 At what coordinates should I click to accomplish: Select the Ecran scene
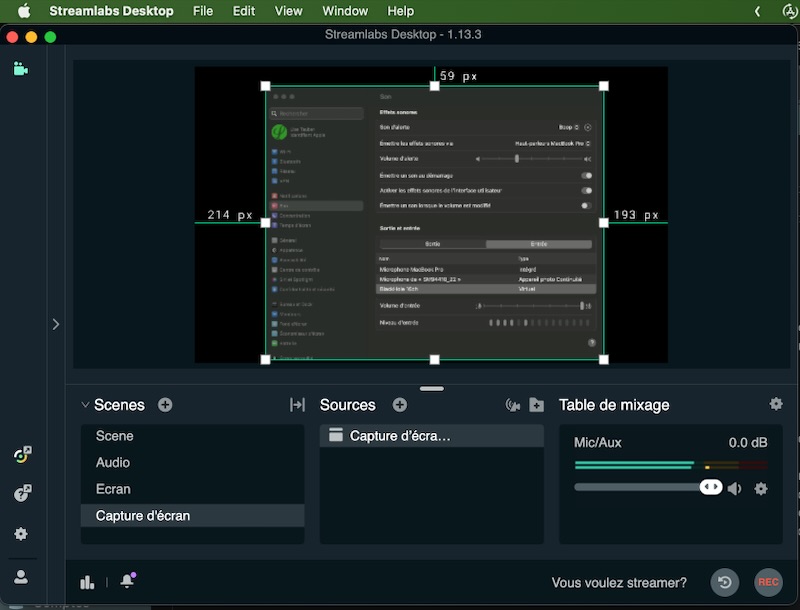pos(113,489)
